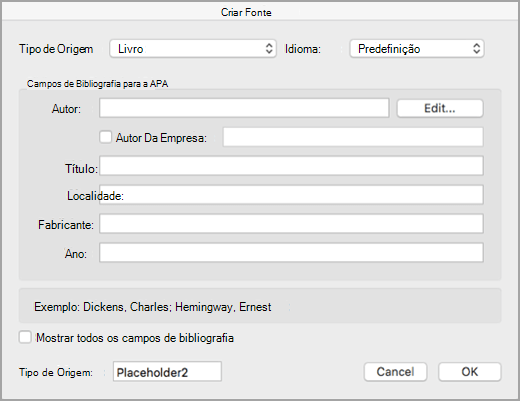Viewport: 520px width, 401px height.
Task: Enable the Autor Da Empresa checkbox
Action: pos(106,137)
